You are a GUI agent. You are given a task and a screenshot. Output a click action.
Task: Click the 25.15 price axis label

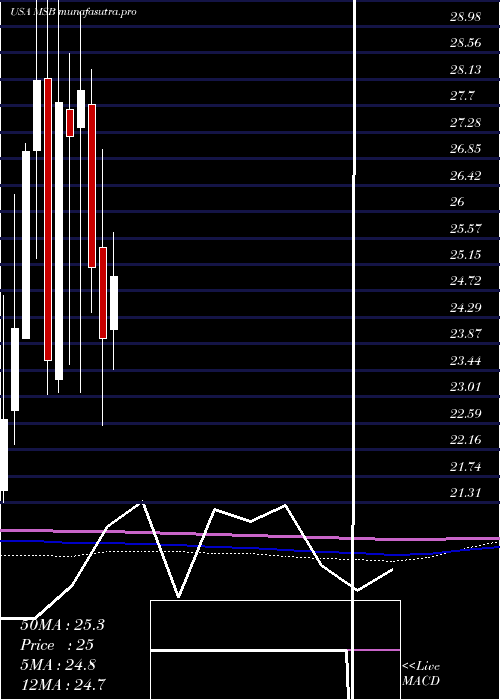coord(465,255)
